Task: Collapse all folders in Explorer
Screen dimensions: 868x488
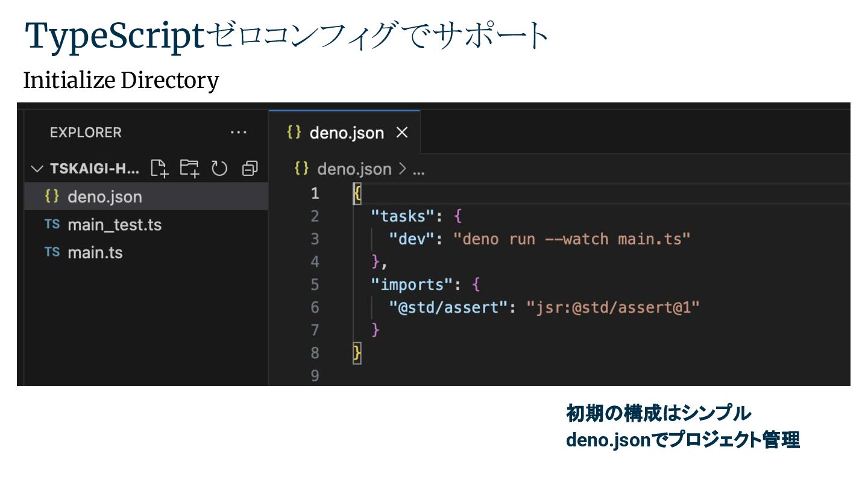Action: (x=250, y=169)
